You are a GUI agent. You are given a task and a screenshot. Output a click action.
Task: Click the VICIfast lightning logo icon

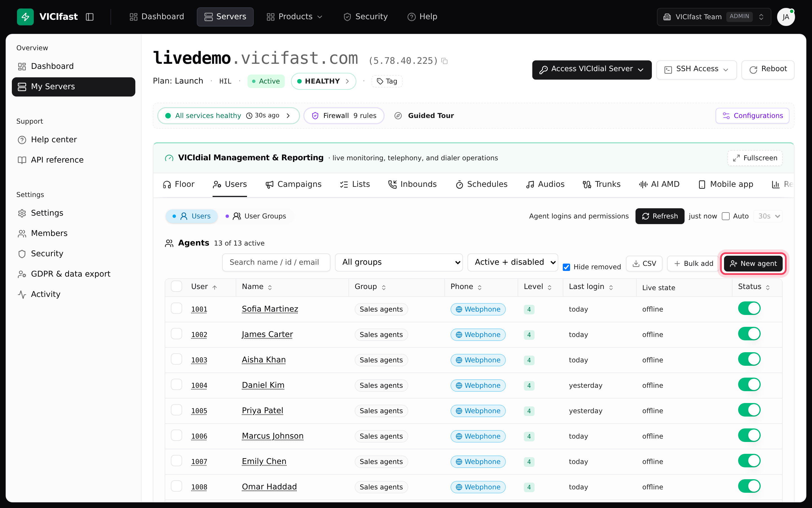(25, 16)
